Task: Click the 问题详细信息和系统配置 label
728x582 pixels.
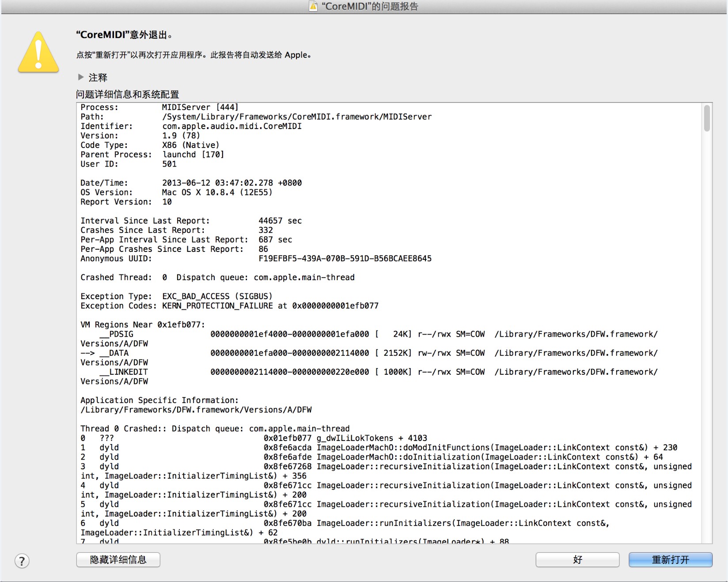Action: pyautogui.click(x=127, y=94)
